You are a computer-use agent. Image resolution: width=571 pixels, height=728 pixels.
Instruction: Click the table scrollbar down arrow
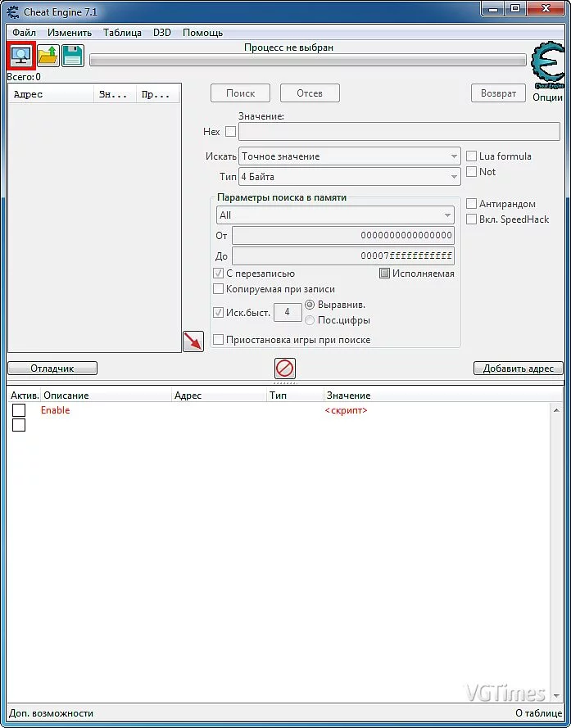(556, 695)
